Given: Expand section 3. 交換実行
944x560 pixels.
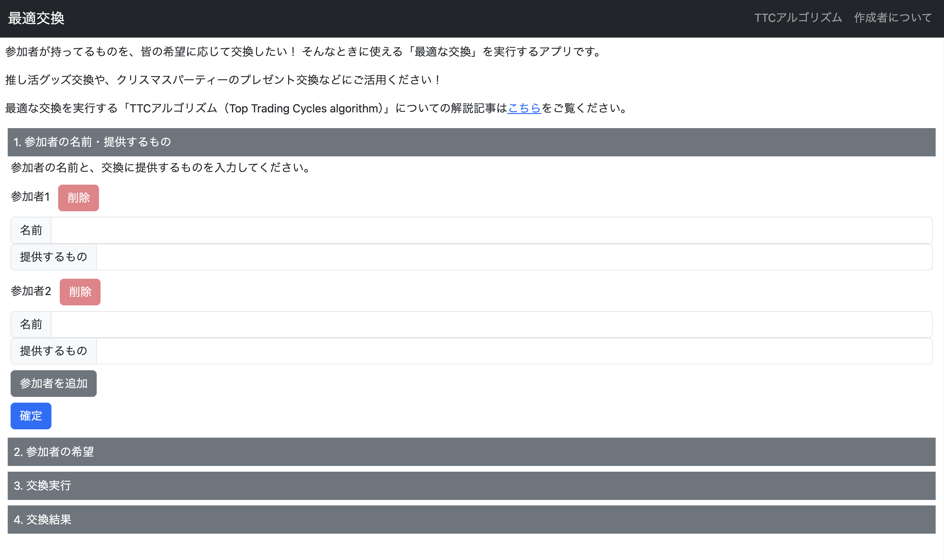Looking at the screenshot, I should click(471, 486).
